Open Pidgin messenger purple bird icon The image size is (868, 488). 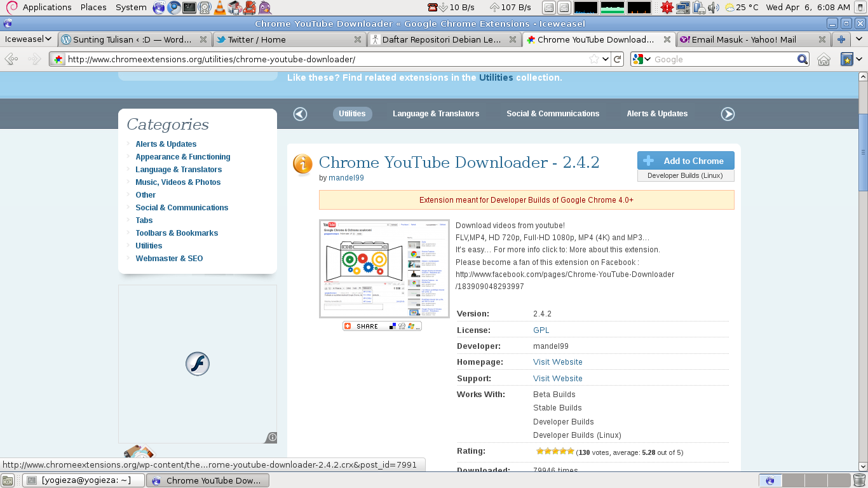click(265, 8)
